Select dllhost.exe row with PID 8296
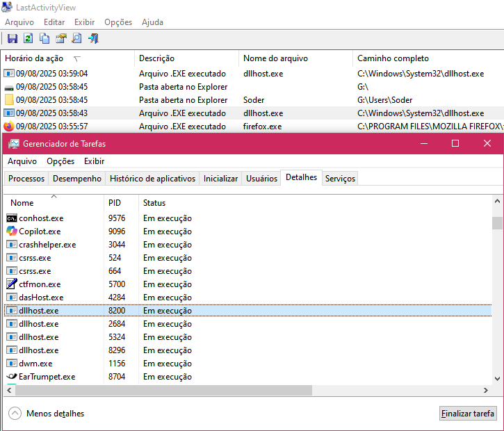504x431 pixels. pyautogui.click(x=247, y=350)
